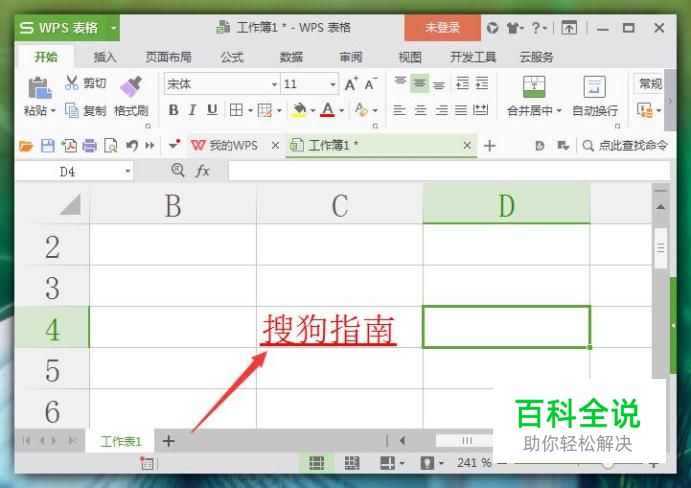Open the borders dropdown arrow
This screenshot has width=691, height=488.
250,110
